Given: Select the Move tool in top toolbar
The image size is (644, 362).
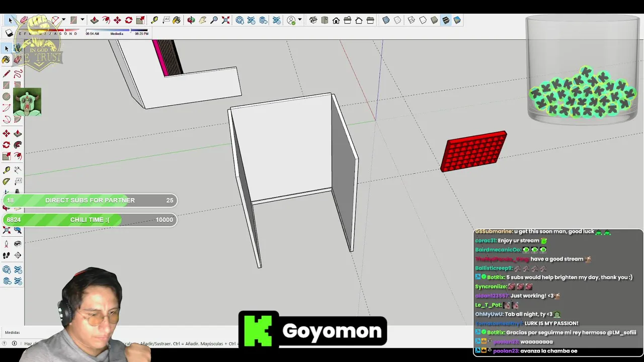Looking at the screenshot, I should click(x=117, y=20).
